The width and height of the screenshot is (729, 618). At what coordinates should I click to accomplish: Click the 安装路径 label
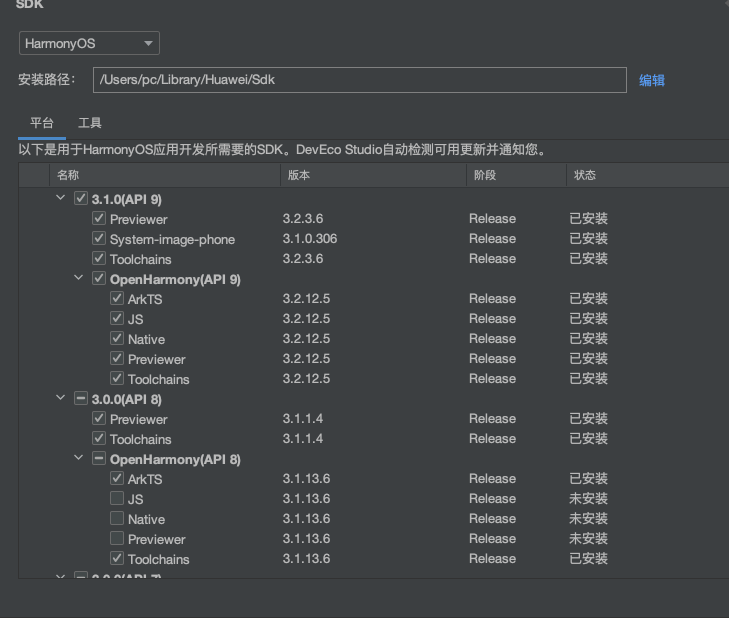tap(47, 80)
